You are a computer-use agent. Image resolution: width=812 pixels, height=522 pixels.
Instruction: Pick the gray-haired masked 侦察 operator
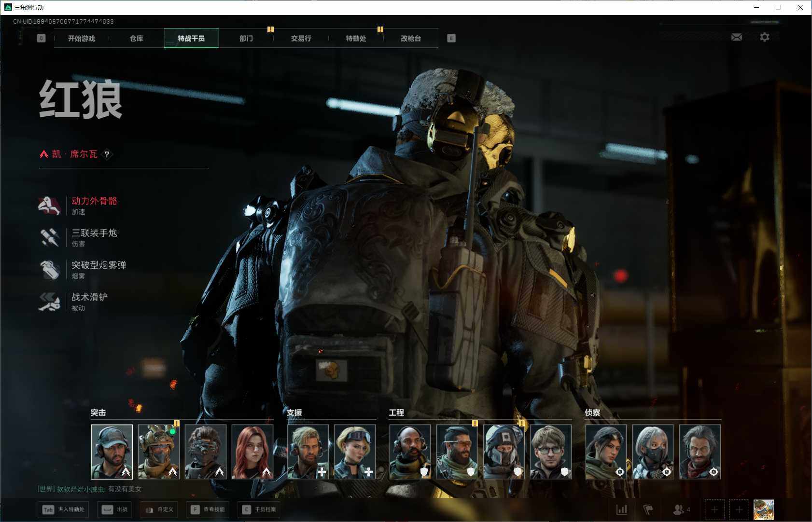pos(653,452)
